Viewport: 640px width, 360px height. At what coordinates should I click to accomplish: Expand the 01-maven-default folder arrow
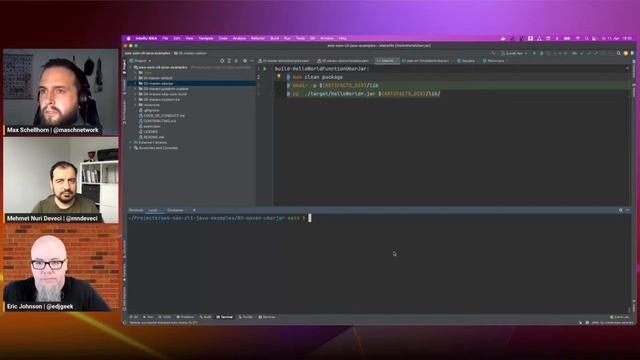point(136,78)
